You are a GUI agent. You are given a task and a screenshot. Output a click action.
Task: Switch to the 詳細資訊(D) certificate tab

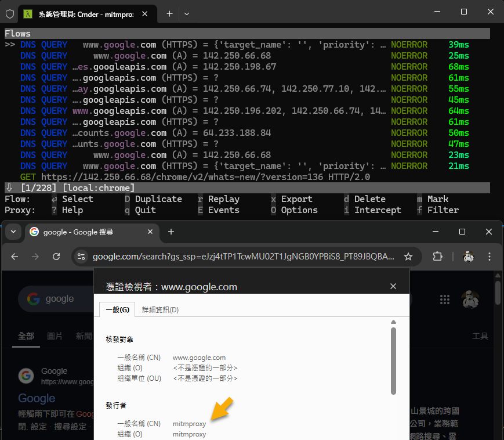[160, 310]
